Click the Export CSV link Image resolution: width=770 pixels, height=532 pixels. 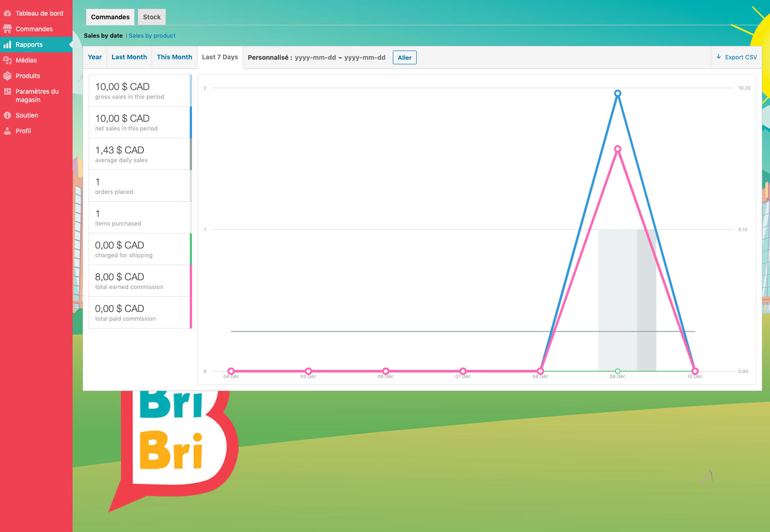click(736, 57)
